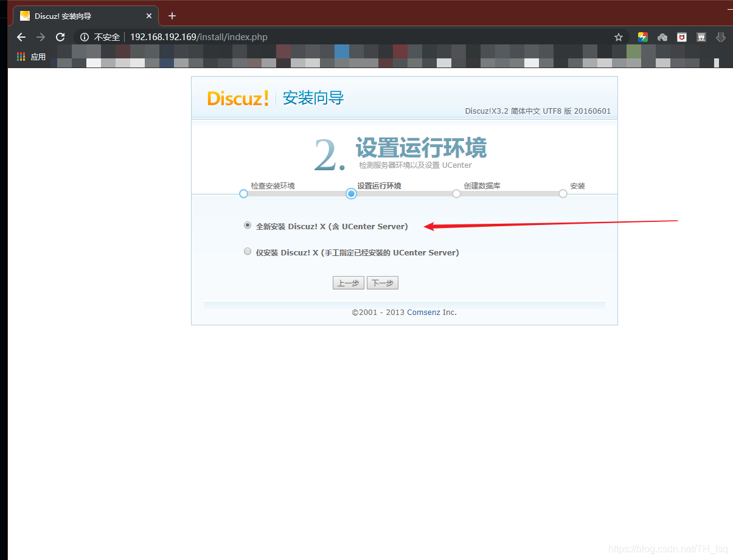Click the 下一步 button
Viewport: 733px width, 560px height.
383,283
